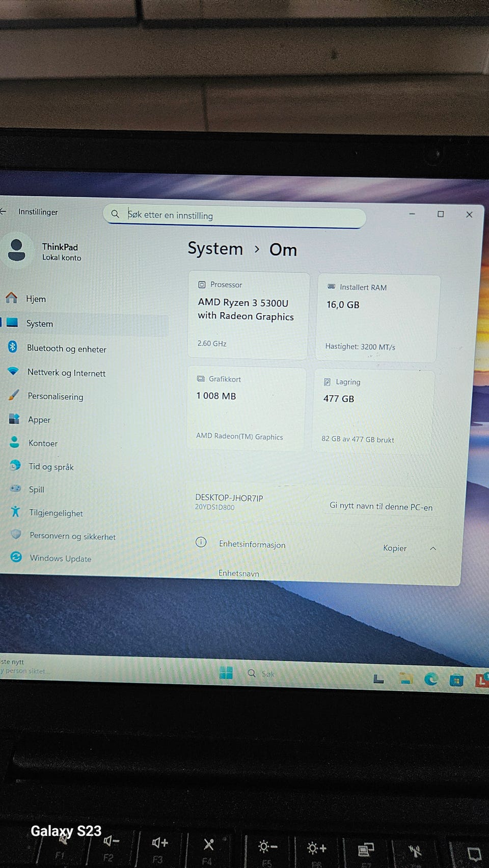Click the AMD Radeon(TM) Graphics text
The width and height of the screenshot is (489, 868).
239,436
